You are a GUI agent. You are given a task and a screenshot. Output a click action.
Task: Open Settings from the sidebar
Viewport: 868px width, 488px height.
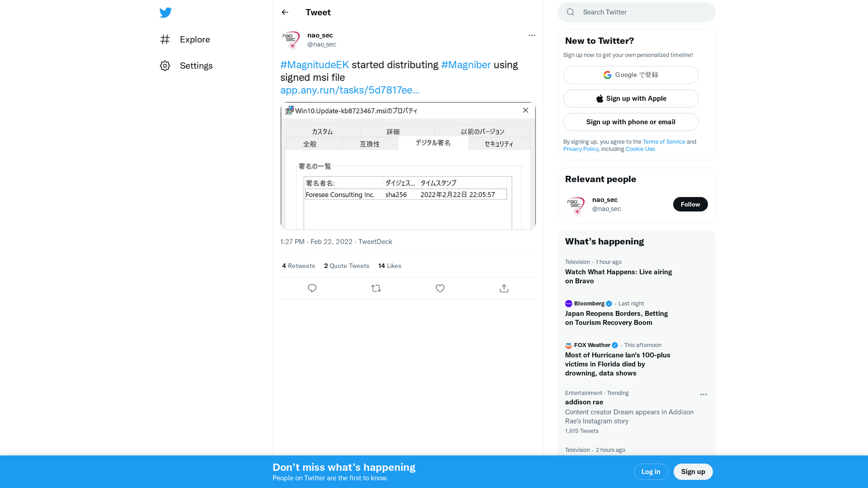186,66
